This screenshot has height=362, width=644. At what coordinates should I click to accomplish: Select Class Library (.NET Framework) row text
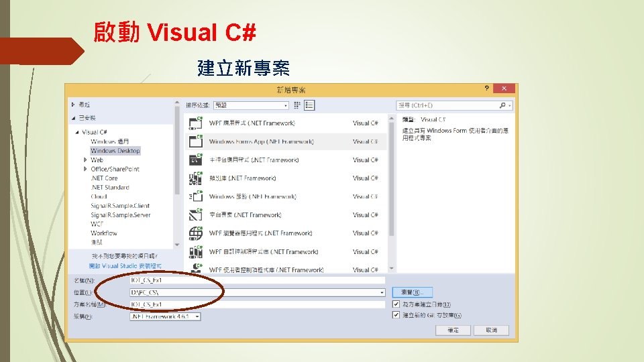[x=242, y=178]
